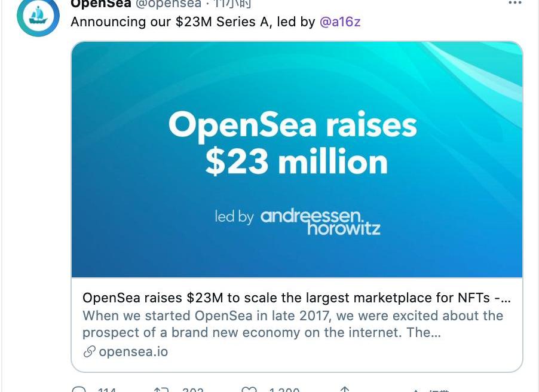This screenshot has width=539, height=392.
Task: Click the reply speech bubble icon
Action: tap(79, 390)
